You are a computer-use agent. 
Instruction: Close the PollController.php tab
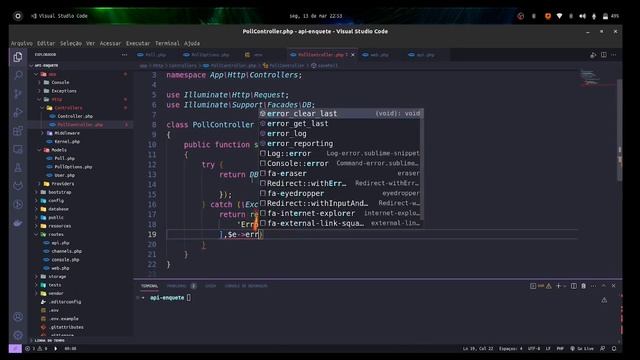tap(353, 55)
